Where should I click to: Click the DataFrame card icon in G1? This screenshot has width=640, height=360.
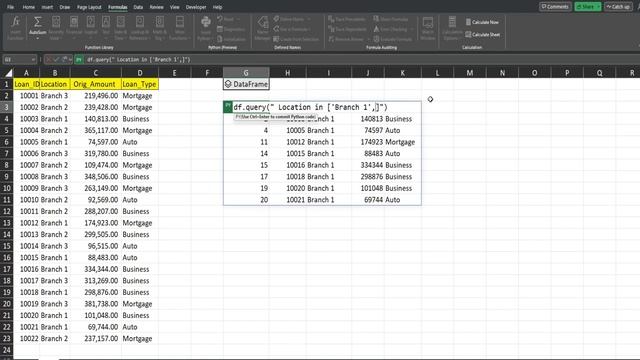tap(228, 84)
